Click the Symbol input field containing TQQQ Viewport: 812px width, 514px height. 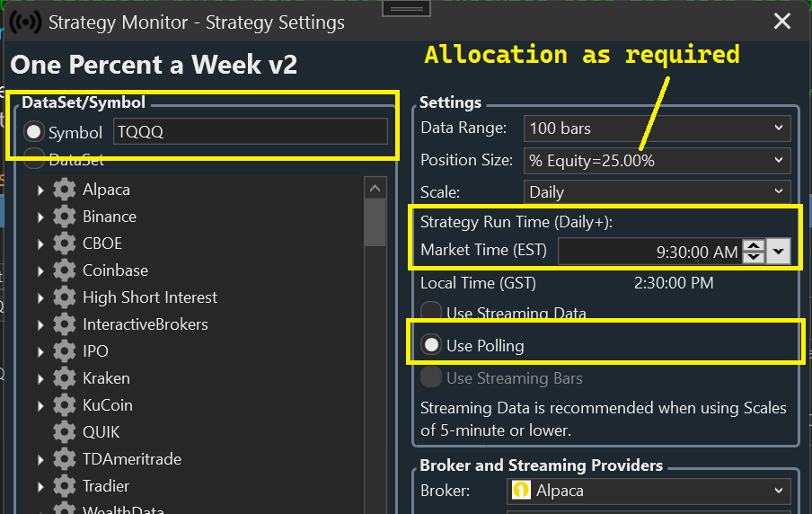click(251, 132)
